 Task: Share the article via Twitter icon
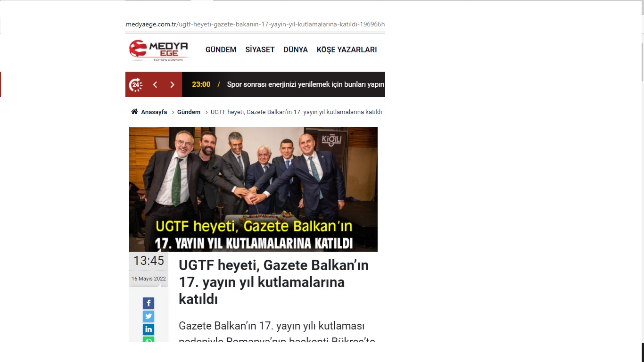pos(149,316)
